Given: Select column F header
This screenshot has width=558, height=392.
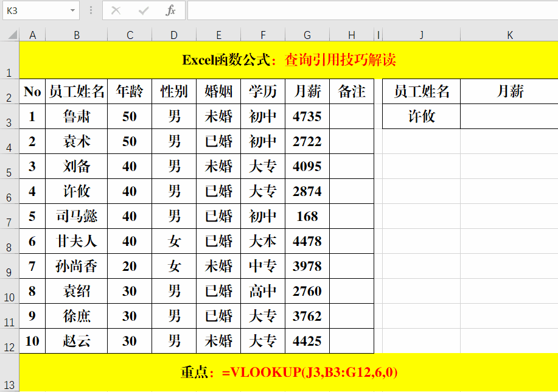Looking at the screenshot, I should pos(263,35).
